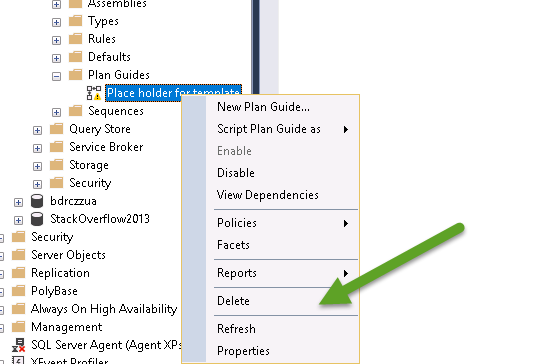Open Properties from context menu
558x364 pixels.
[x=243, y=351]
